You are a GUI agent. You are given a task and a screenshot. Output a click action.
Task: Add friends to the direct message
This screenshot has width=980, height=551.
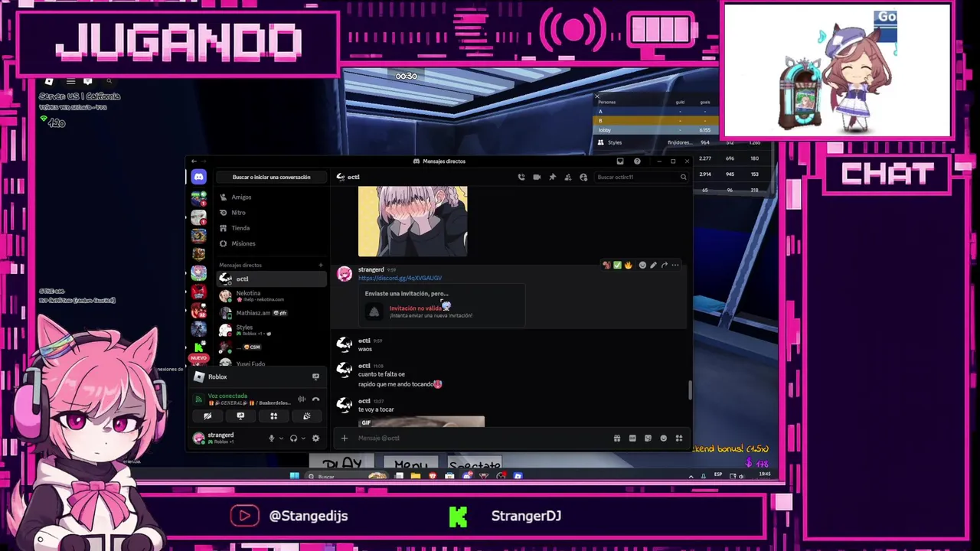(x=567, y=177)
